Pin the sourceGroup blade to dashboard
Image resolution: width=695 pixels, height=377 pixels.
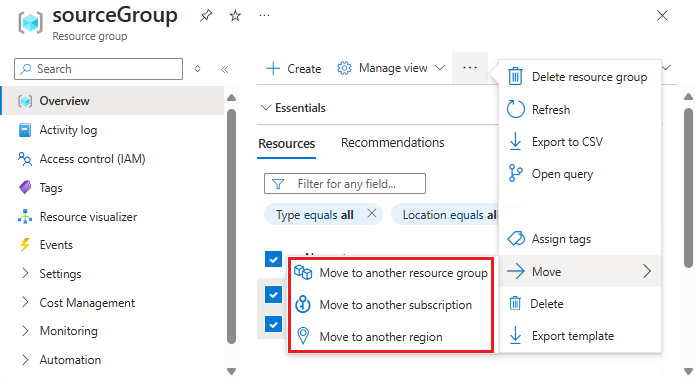[206, 16]
